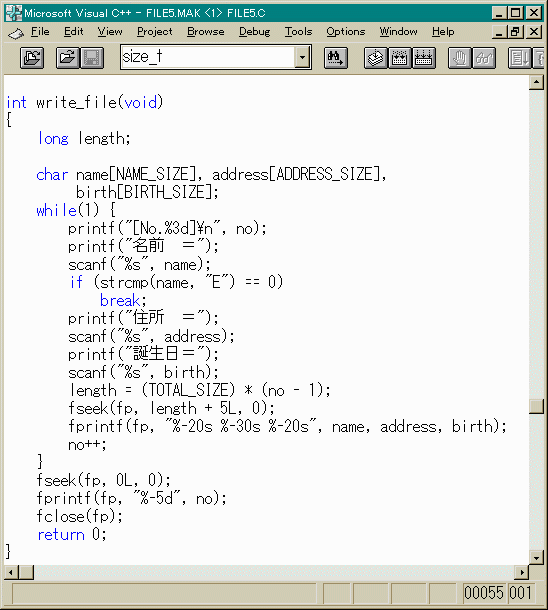Open the Project menu

pyautogui.click(x=154, y=32)
